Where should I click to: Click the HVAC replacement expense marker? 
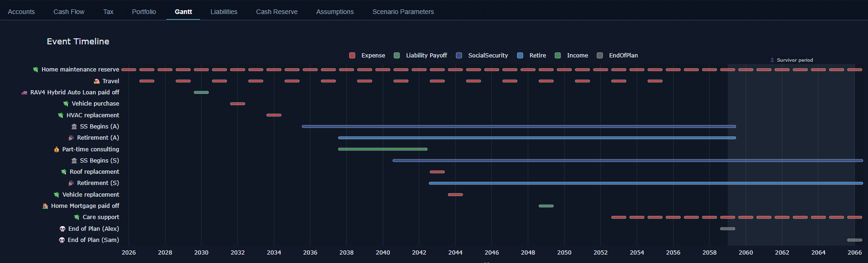coord(274,115)
